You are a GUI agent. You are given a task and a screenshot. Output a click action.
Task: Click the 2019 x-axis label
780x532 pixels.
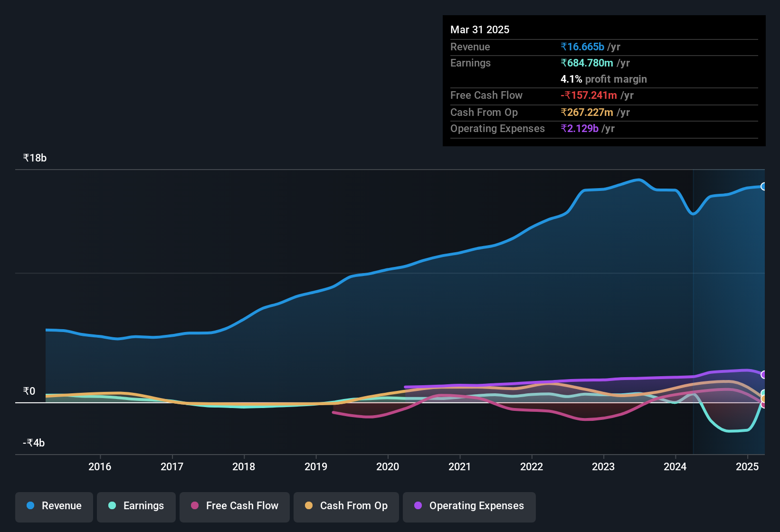click(x=316, y=466)
